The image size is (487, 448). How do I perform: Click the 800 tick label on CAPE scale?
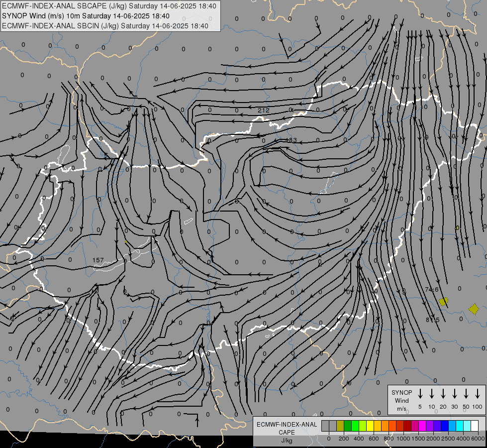pyautogui.click(x=389, y=439)
